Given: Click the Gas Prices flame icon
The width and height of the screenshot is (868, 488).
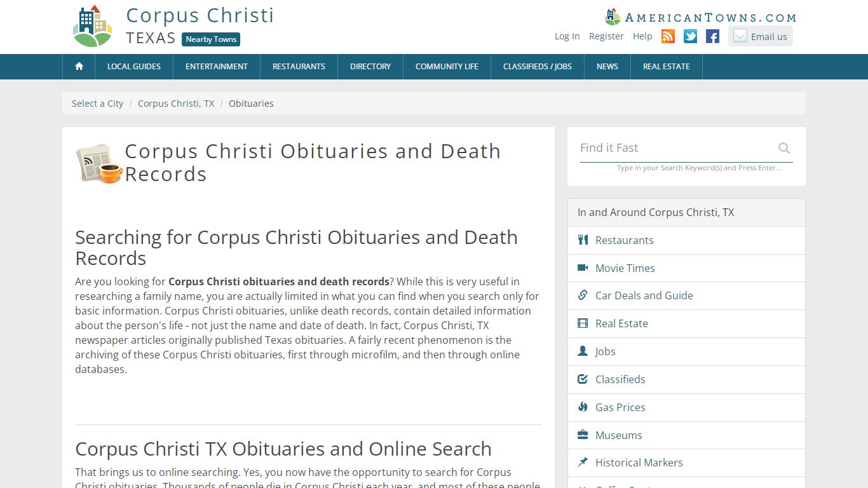Looking at the screenshot, I should click(583, 407).
